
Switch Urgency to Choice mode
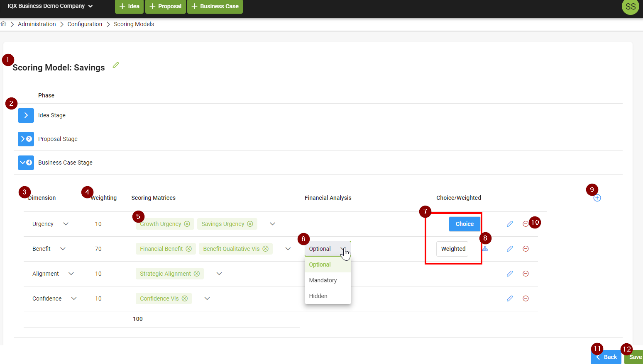464,224
